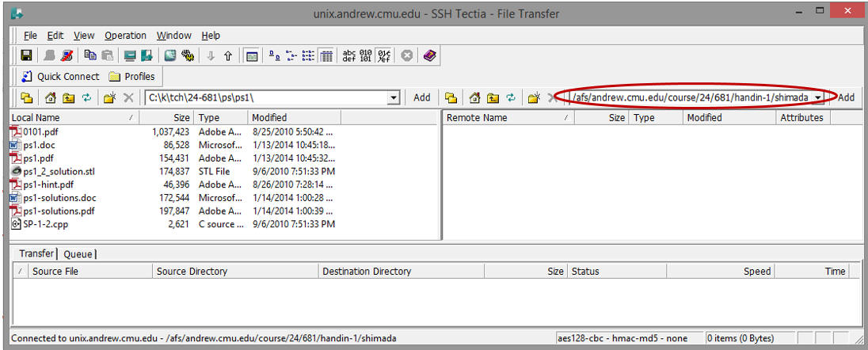Click the Save settings floppy disk icon

(26, 55)
